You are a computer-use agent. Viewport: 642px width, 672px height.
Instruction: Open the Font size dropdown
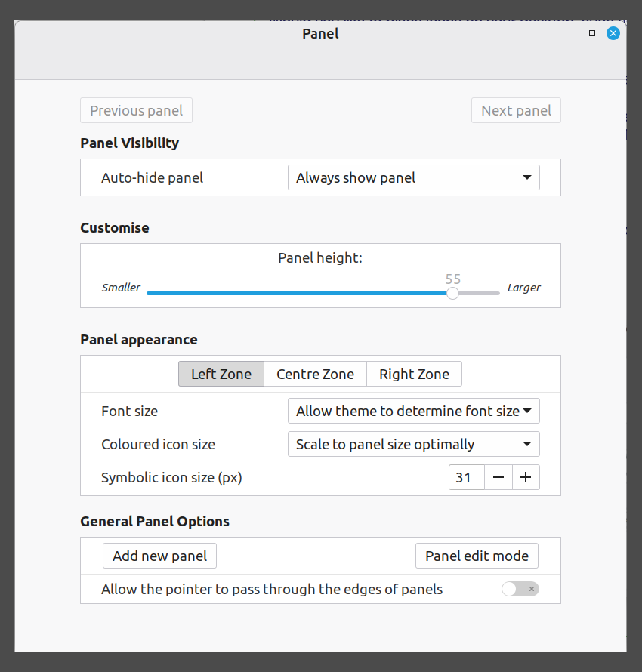(413, 411)
